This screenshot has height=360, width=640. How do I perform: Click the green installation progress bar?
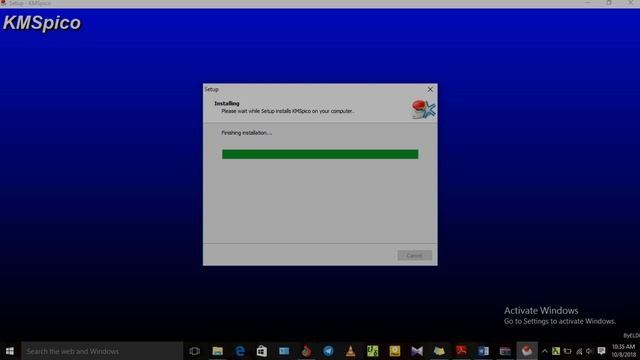click(320, 154)
